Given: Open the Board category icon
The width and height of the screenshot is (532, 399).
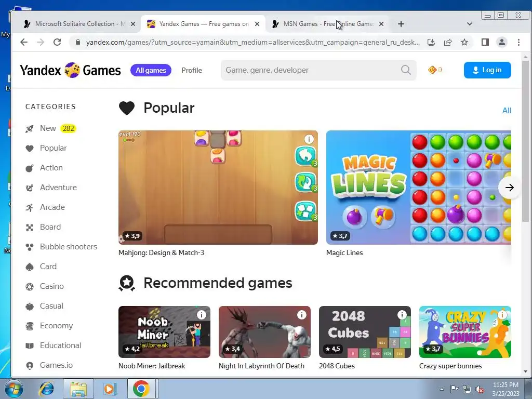Looking at the screenshot, I should (x=30, y=228).
